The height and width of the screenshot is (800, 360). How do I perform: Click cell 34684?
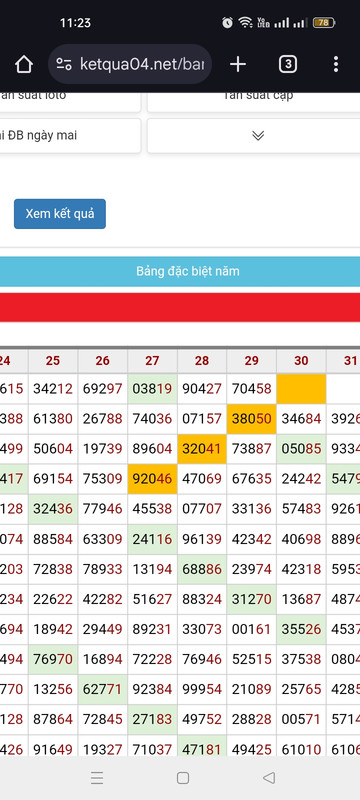301,419
